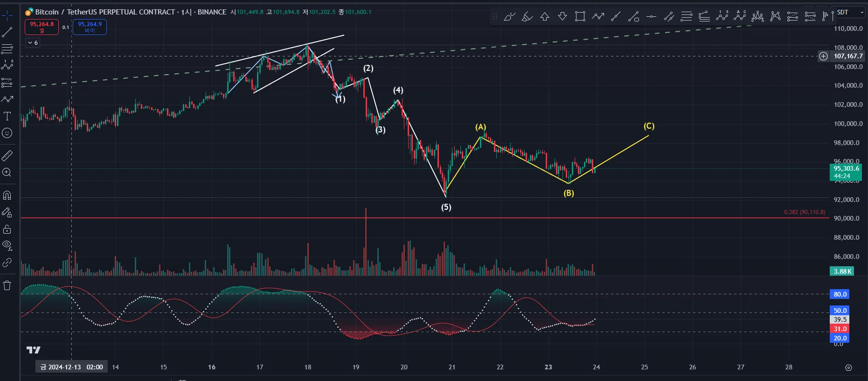Viewport: 868px width, 381px height.
Task: Click the oscillator level label 20.0
Action: [x=840, y=338]
